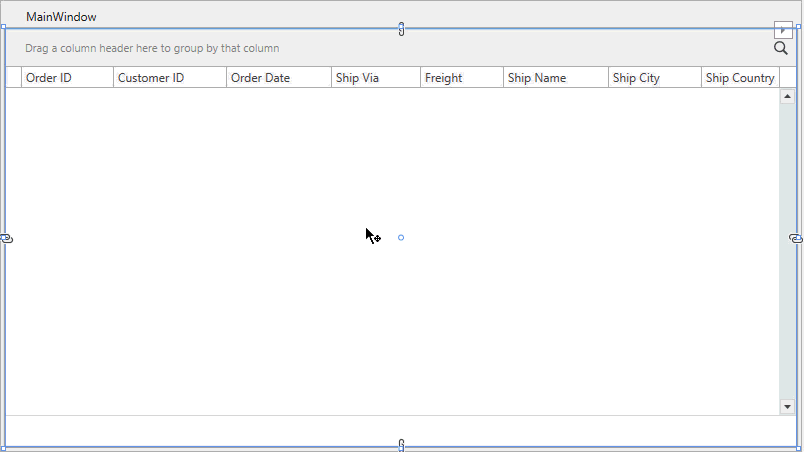
Task: Click the row indicator header cell
Action: [x=13, y=77]
